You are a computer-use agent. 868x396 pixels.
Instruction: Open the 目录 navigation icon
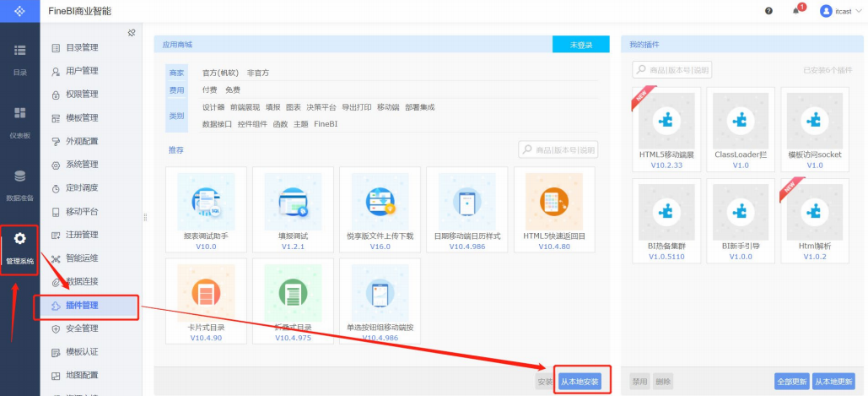[20, 51]
